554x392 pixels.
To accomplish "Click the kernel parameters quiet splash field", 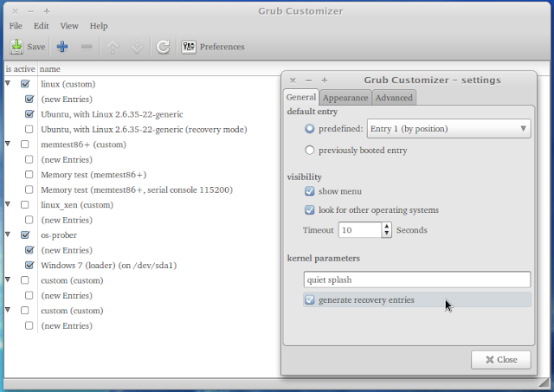I will [x=417, y=280].
